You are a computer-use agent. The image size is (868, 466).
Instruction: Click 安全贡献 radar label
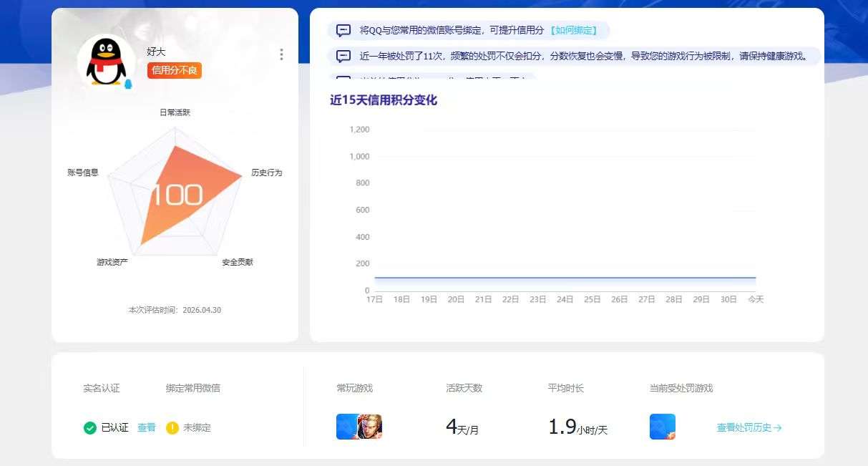click(x=238, y=262)
